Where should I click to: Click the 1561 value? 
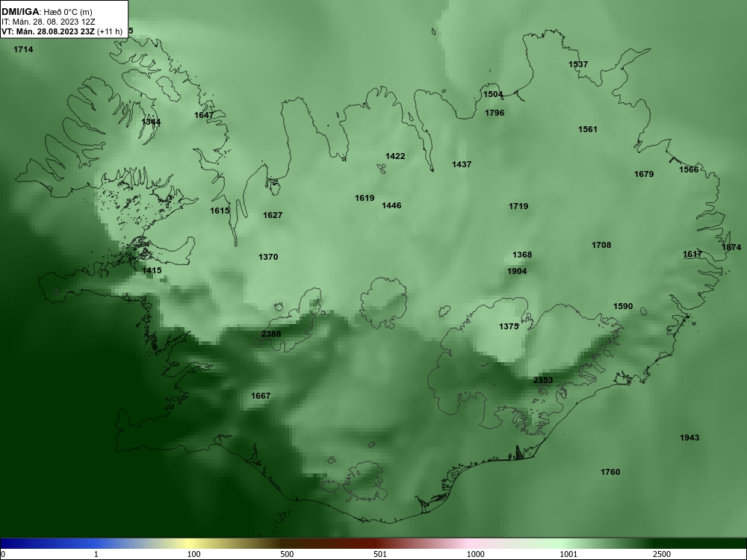(x=588, y=129)
